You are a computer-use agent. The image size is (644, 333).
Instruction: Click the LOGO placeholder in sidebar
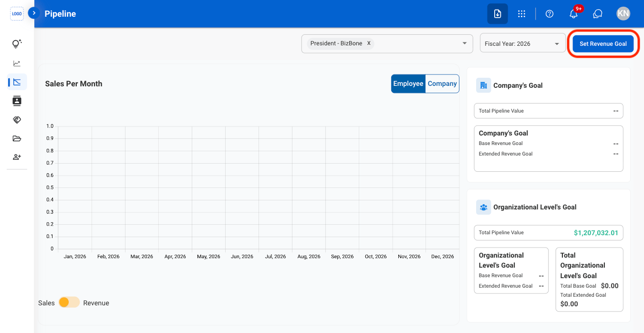click(x=17, y=14)
